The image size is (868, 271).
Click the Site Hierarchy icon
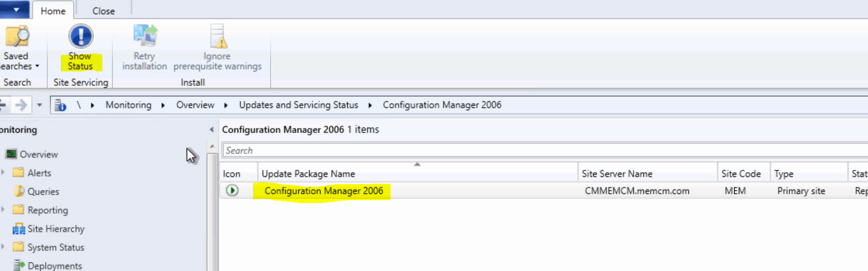[x=19, y=229]
